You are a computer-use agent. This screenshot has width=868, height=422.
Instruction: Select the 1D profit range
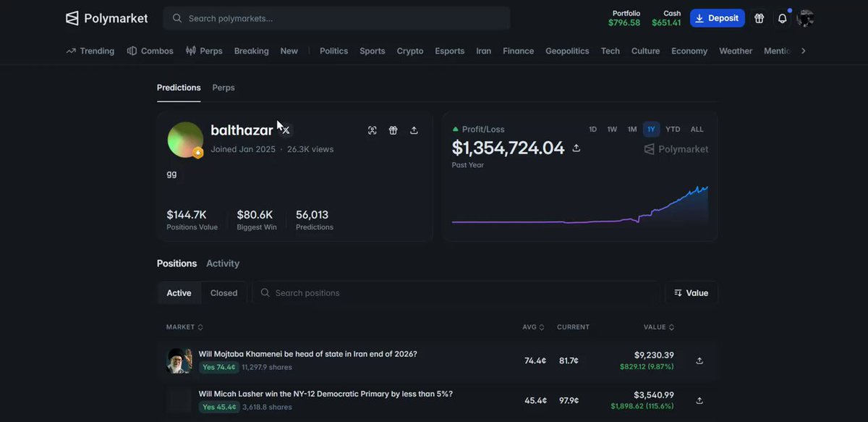click(x=593, y=130)
